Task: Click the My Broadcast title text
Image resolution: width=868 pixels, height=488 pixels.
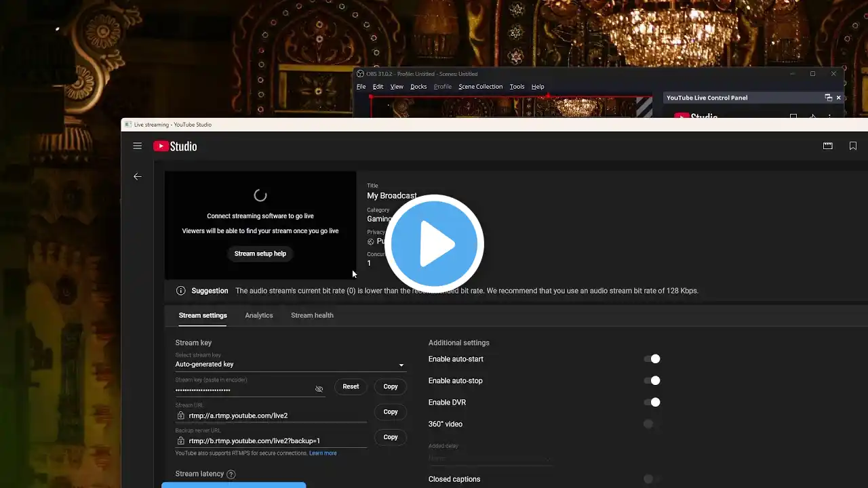Action: pos(392,196)
